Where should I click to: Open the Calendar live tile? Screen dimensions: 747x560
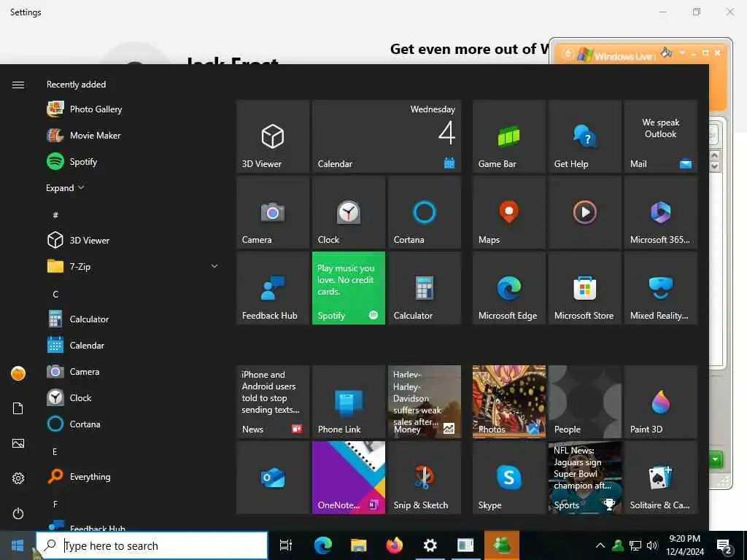click(x=387, y=136)
